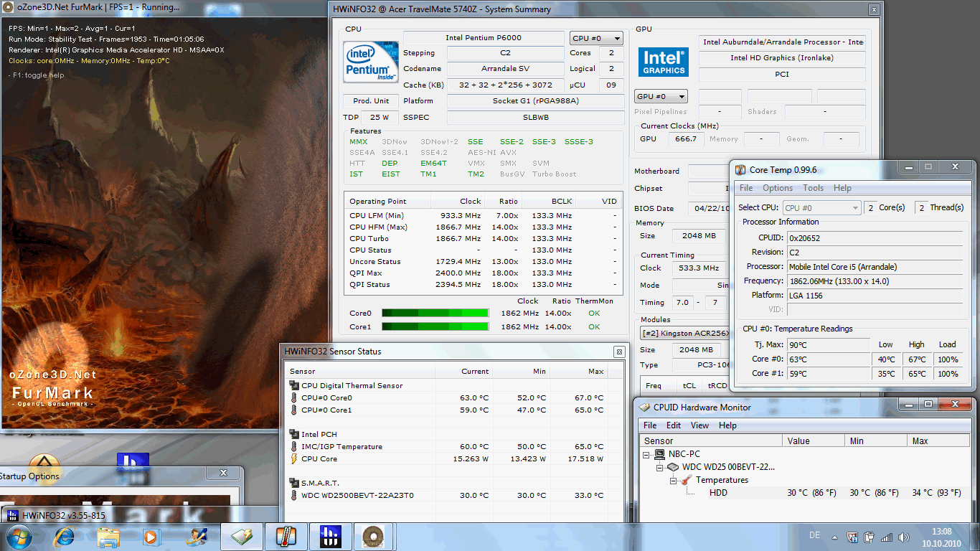Collapse the NBC-PC tree node

[x=648, y=454]
